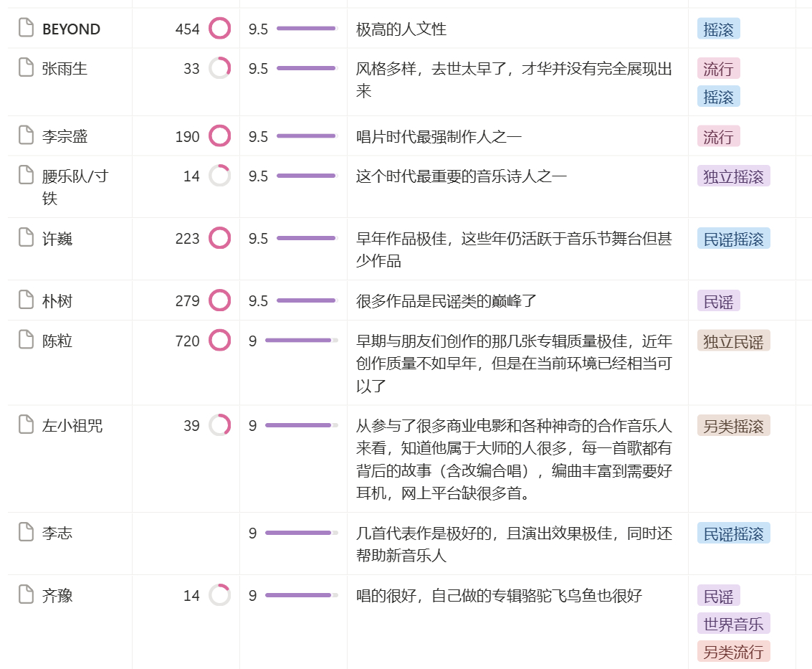
Task: Click the 720 count value
Action: point(188,341)
